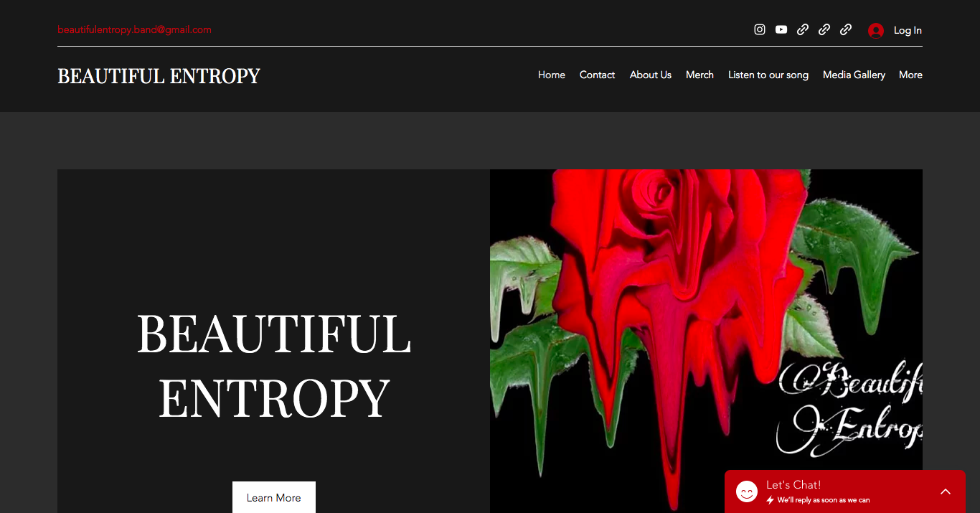This screenshot has height=513, width=980.
Task: Click the Learn More button
Action: click(x=274, y=497)
